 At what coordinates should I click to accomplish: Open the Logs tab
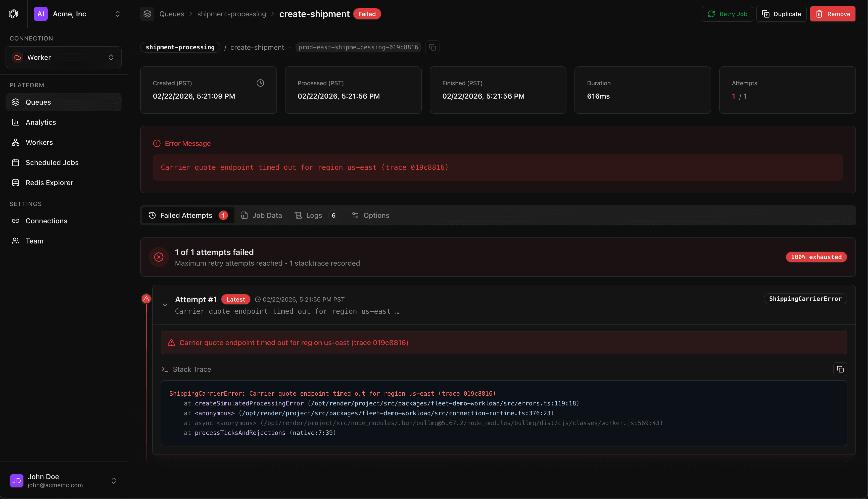click(x=313, y=215)
